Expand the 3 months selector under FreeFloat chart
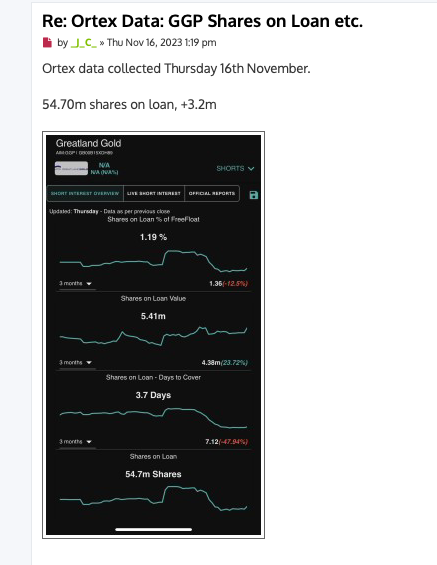The image size is (437, 565). (76, 284)
